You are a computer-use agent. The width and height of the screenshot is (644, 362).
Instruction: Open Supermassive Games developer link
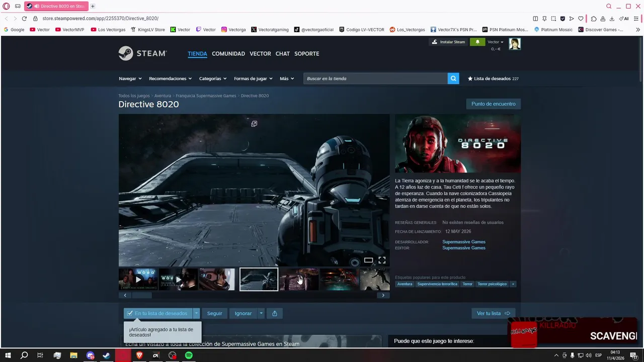464,242
